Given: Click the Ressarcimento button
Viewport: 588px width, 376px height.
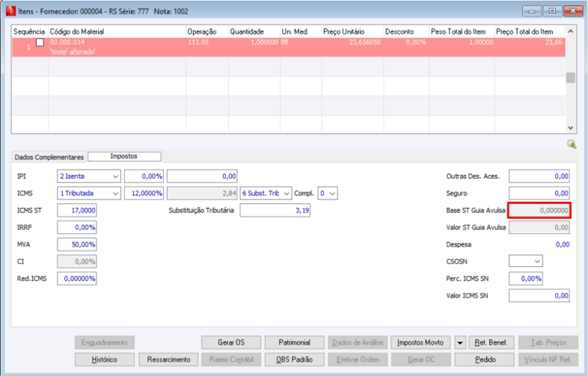Looking at the screenshot, I should (x=169, y=360).
